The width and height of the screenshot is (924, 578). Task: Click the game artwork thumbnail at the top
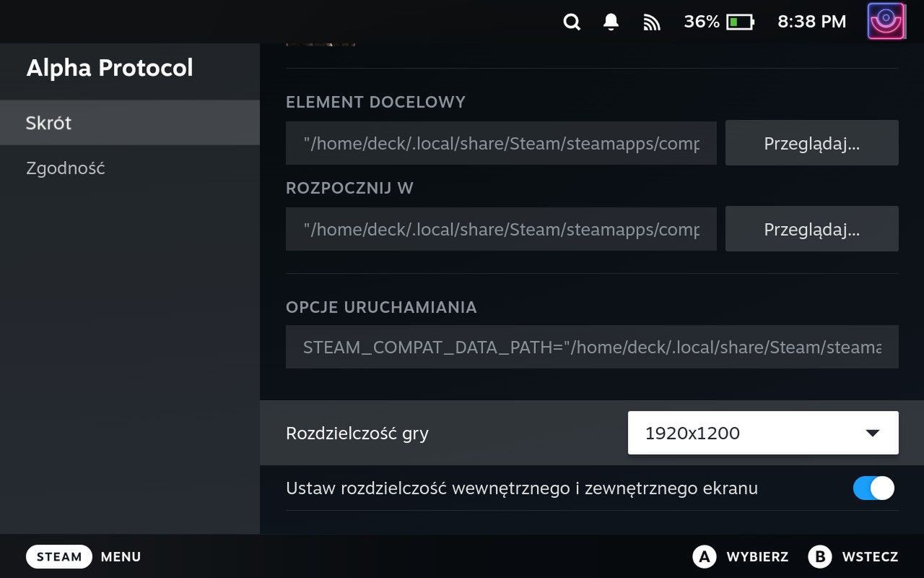pyautogui.click(x=321, y=40)
